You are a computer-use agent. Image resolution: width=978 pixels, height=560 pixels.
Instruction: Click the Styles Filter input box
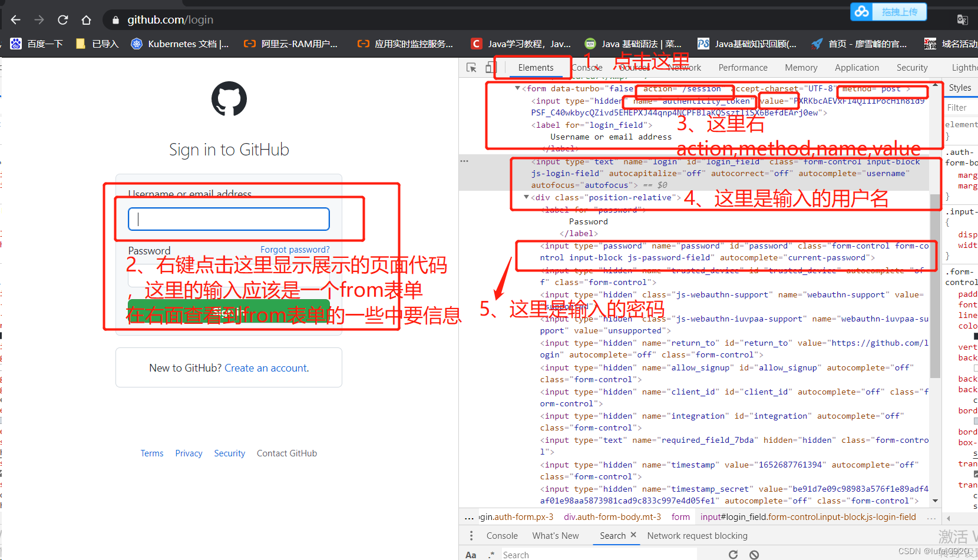pos(962,108)
